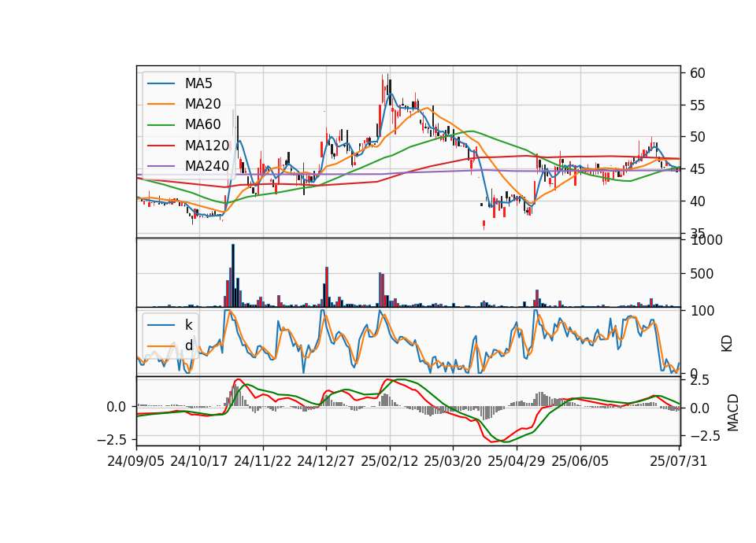Click the 55 price axis label

tap(697, 105)
